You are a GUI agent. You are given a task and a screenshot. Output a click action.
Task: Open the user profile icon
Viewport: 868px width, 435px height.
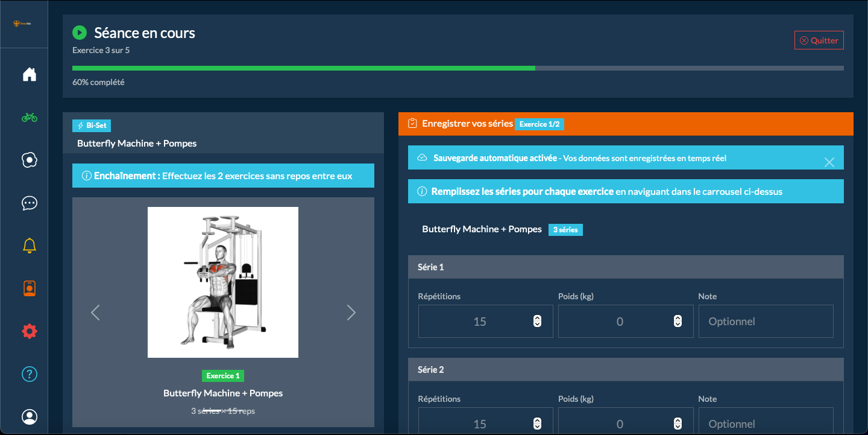tap(30, 417)
